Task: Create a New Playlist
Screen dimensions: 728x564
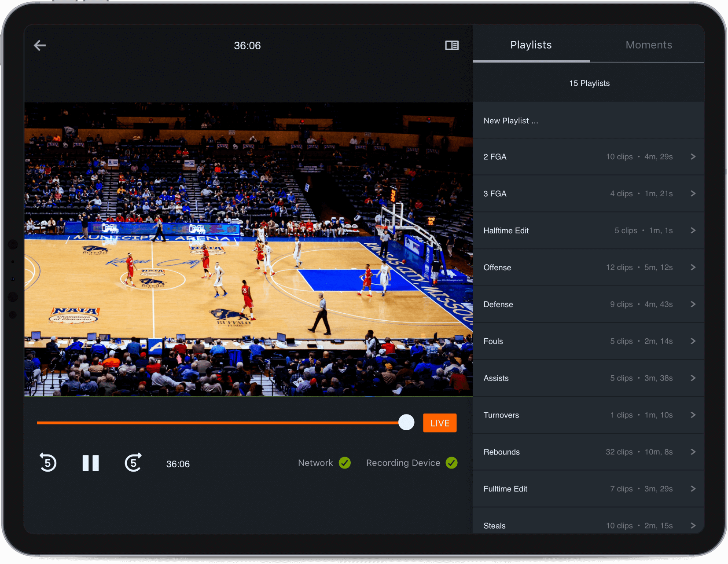Action: pyautogui.click(x=511, y=120)
